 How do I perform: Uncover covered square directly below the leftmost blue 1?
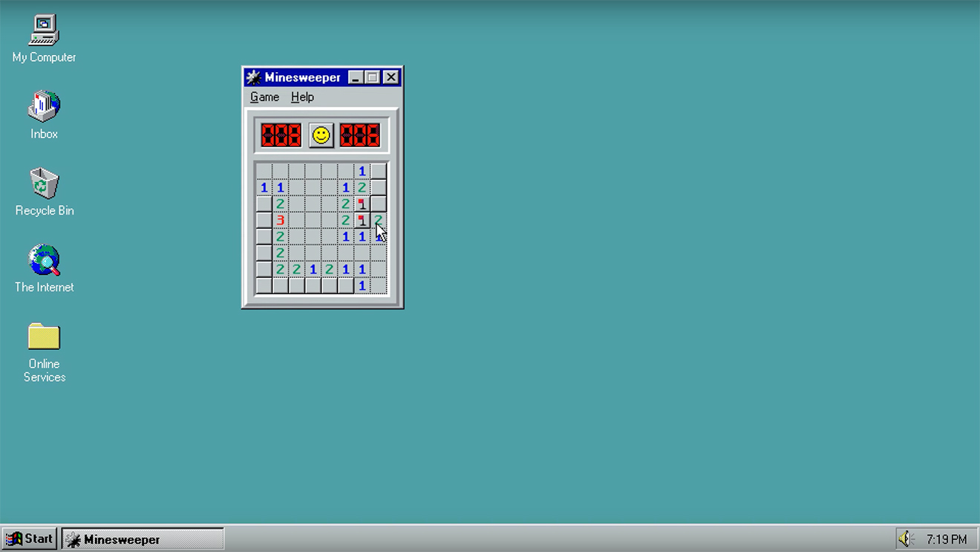click(x=264, y=204)
